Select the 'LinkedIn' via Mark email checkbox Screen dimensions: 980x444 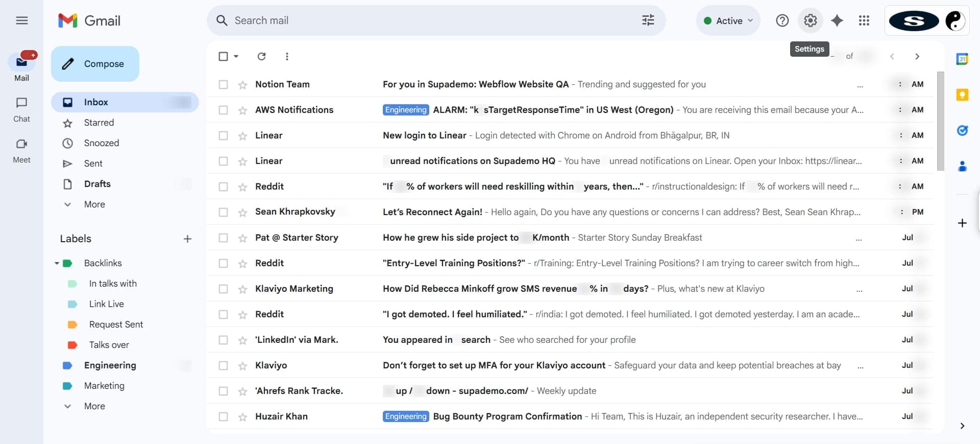pyautogui.click(x=223, y=340)
